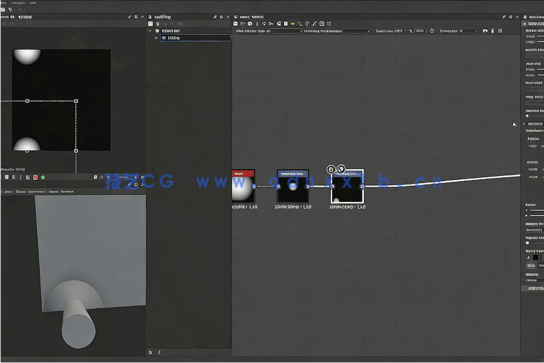
Task: Pin the explorer panel using its pin icon
Action: [x=215, y=17]
